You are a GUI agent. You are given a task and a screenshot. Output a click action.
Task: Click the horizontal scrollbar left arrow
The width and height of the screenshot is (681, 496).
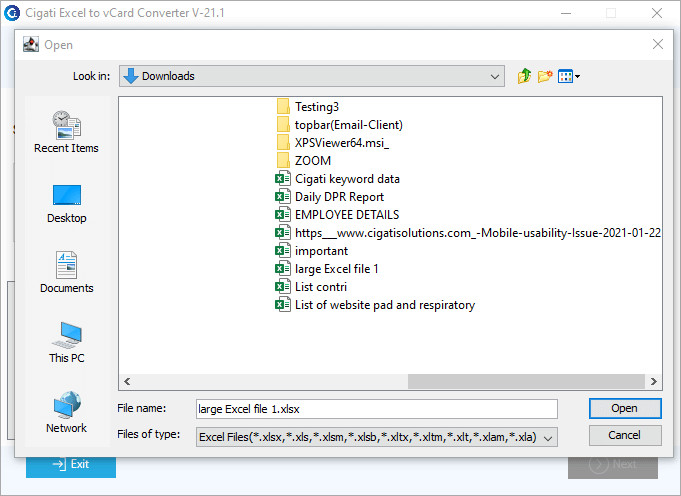click(127, 382)
